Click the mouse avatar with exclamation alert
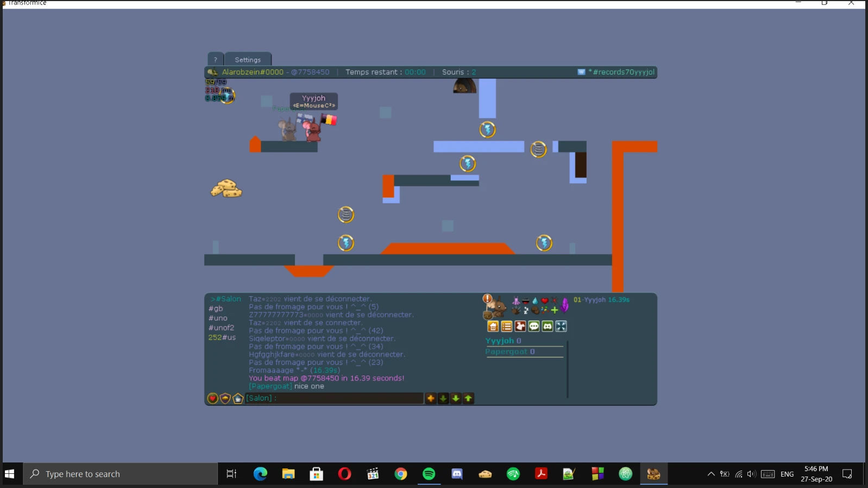Screen dimensions: 868x488 click(x=495, y=307)
